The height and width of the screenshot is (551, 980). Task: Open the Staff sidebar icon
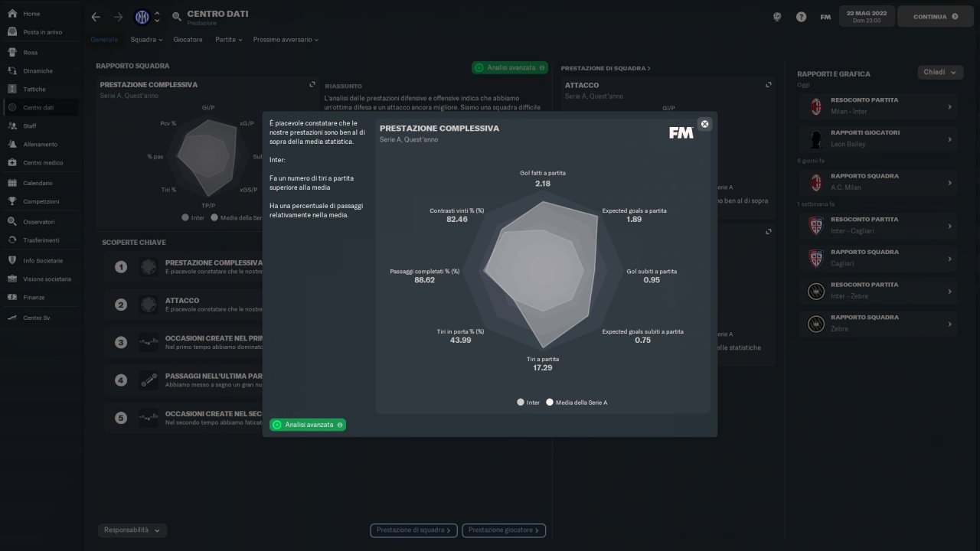coord(12,126)
